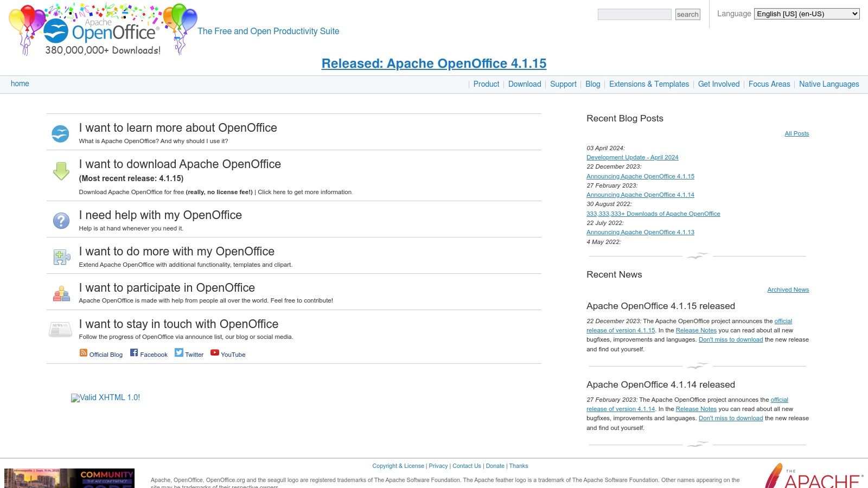Open Release Notes link in 4.1.15 news
Viewport: 868px width, 488px height.
pyautogui.click(x=696, y=330)
